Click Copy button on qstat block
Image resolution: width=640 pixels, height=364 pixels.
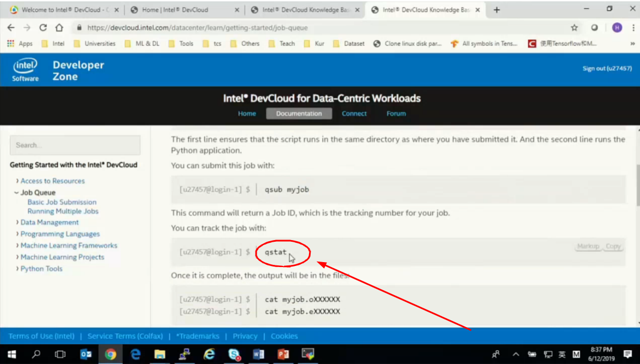613,246
